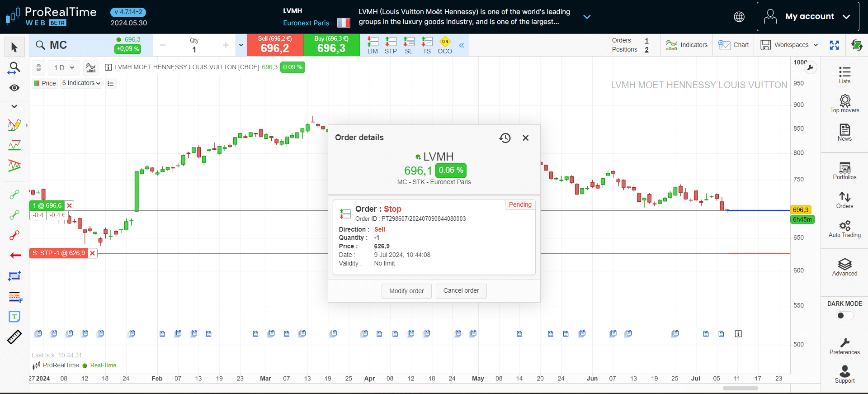This screenshot has width=868, height=394.
Task: Open the Advanced panel
Action: pyautogui.click(x=844, y=267)
